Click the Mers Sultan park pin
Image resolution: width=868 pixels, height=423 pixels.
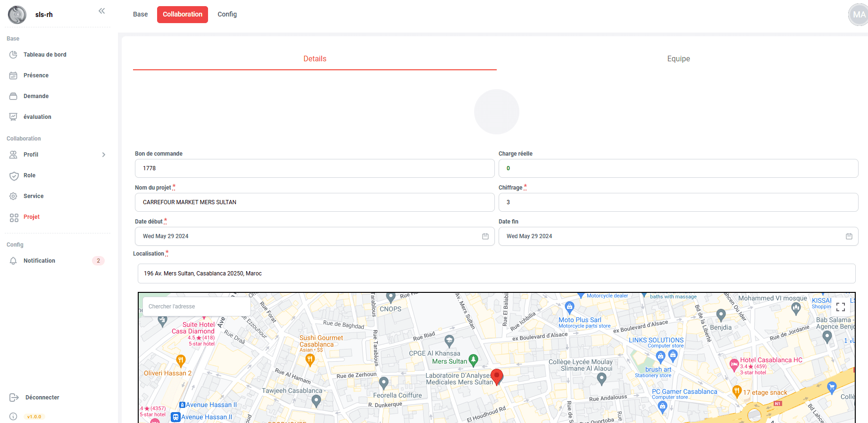473,360
